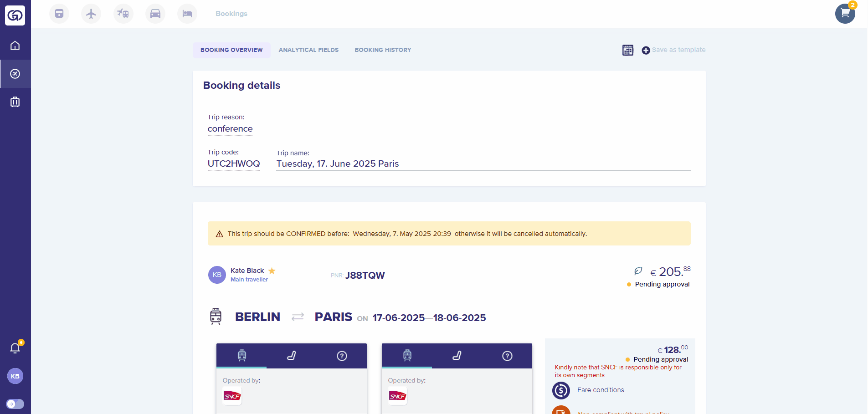868x414 pixels.
Task: Edit the Trip name field
Action: (x=483, y=164)
